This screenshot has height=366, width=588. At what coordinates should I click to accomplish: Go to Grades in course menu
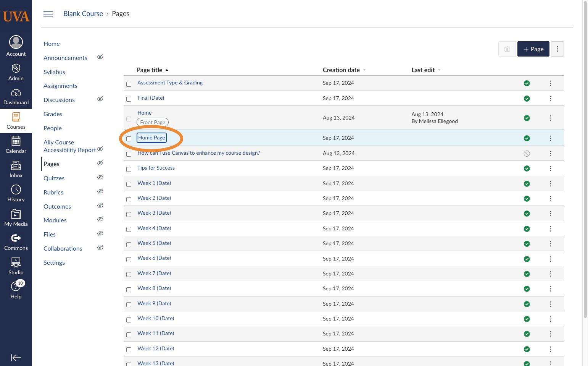pos(53,114)
